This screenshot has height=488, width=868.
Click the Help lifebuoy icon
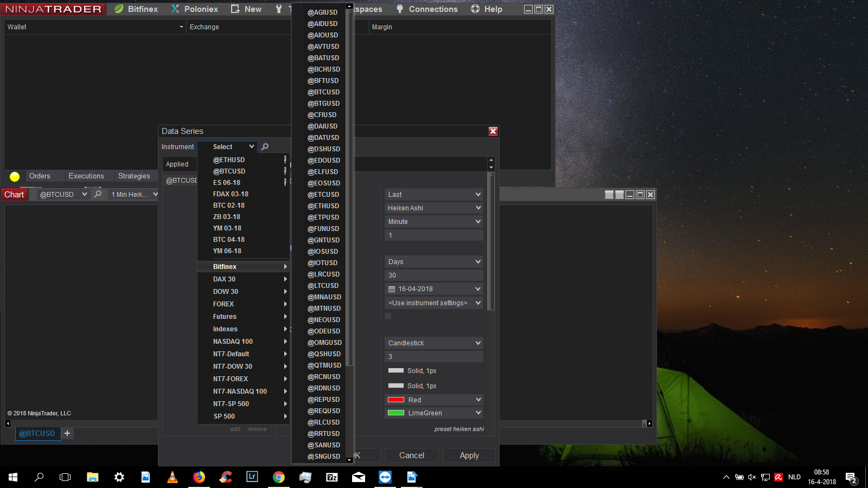[475, 9]
